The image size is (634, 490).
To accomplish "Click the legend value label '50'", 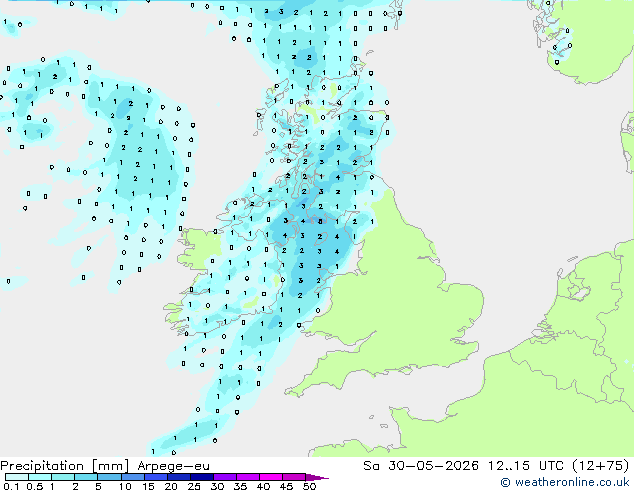I will pyautogui.click(x=309, y=486).
